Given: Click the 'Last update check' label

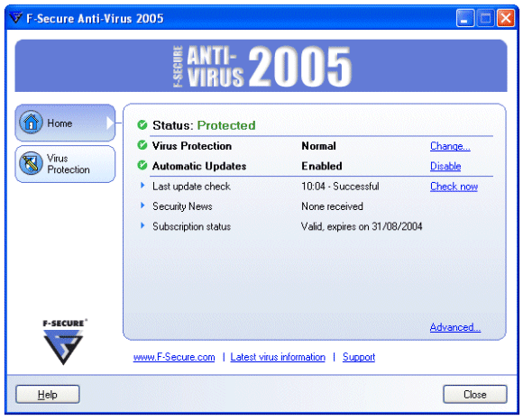Looking at the screenshot, I should click(191, 187).
